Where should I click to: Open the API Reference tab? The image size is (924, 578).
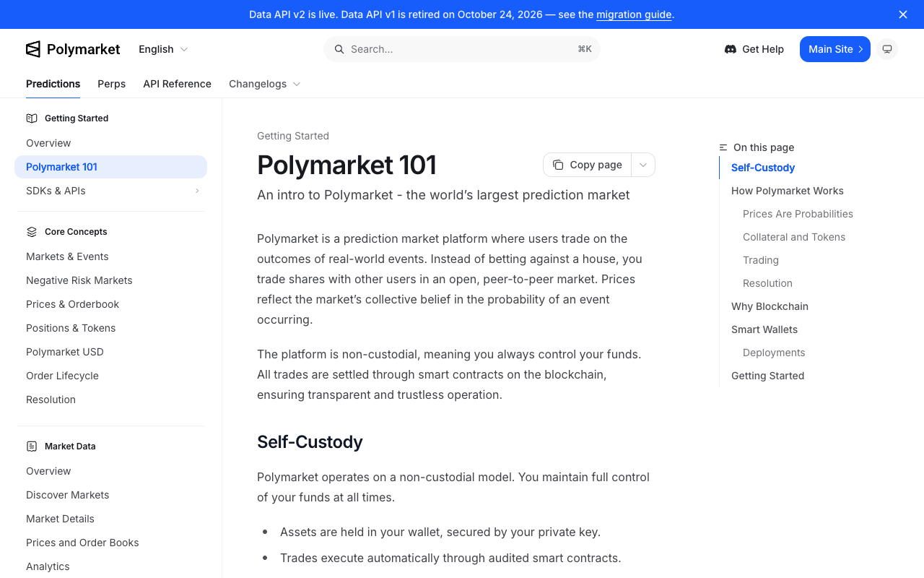(x=178, y=84)
